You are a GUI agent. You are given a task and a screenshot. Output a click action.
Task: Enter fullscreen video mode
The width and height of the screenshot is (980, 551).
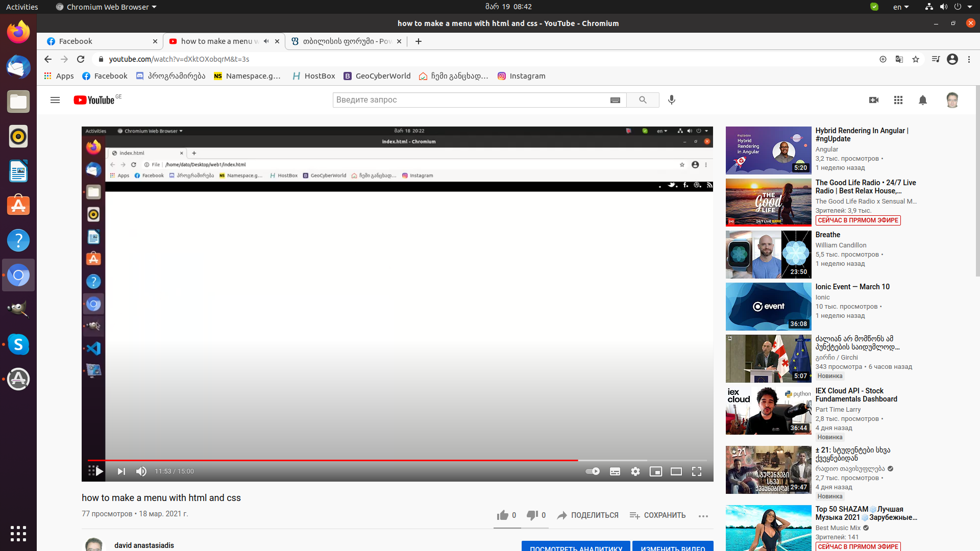(696, 471)
